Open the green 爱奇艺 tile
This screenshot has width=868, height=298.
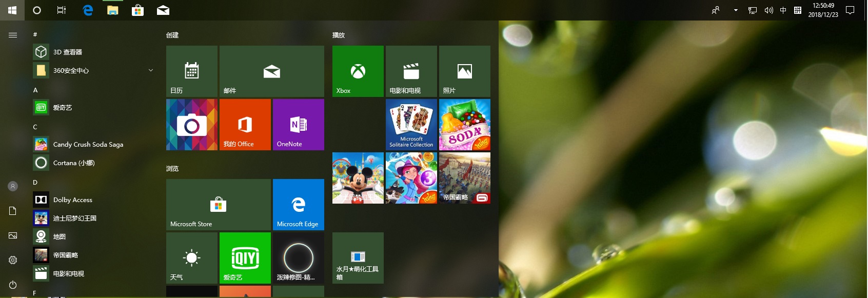(x=245, y=258)
